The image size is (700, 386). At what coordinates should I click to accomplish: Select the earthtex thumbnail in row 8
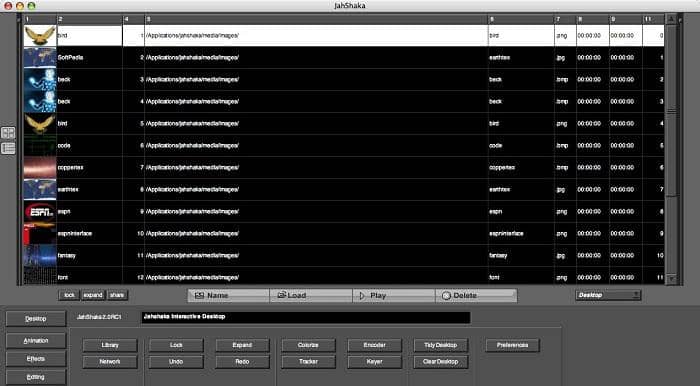coord(40,190)
